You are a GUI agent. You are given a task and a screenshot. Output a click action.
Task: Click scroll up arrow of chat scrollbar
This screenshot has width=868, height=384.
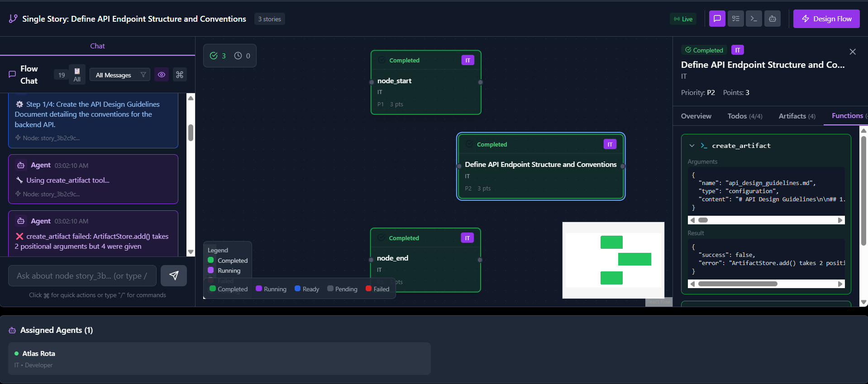(x=191, y=98)
